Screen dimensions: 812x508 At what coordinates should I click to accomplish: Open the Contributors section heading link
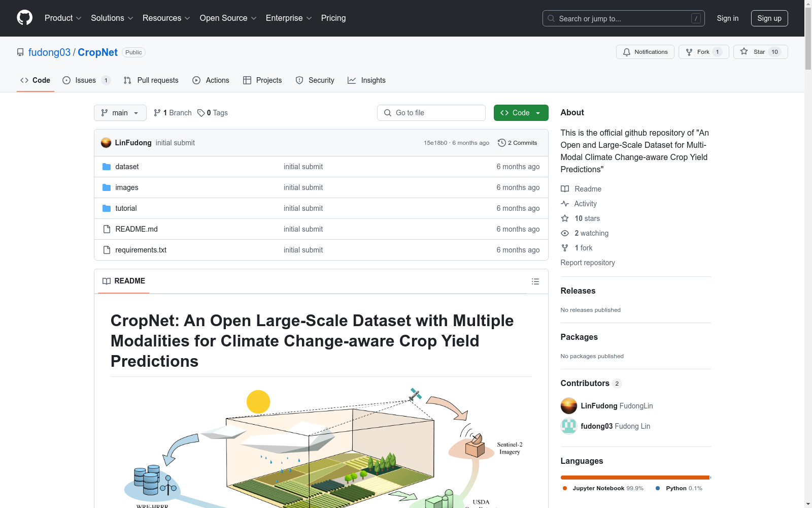(x=591, y=383)
